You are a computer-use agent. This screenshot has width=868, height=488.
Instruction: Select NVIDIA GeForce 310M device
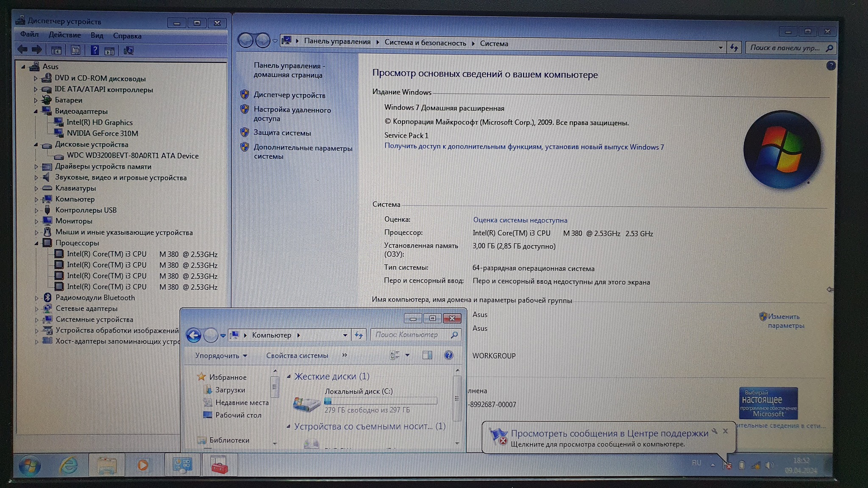coord(102,133)
